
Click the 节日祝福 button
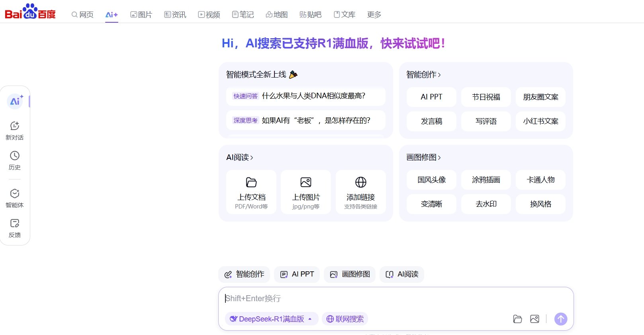click(x=486, y=97)
